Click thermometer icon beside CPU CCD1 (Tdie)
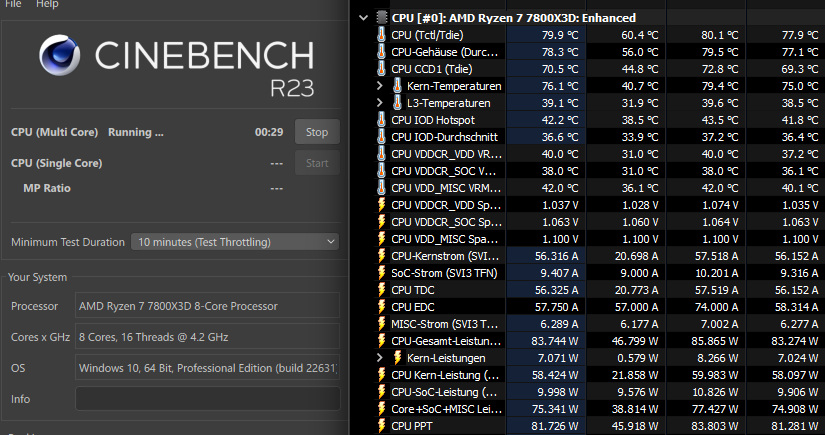The height and width of the screenshot is (435, 825). point(381,68)
